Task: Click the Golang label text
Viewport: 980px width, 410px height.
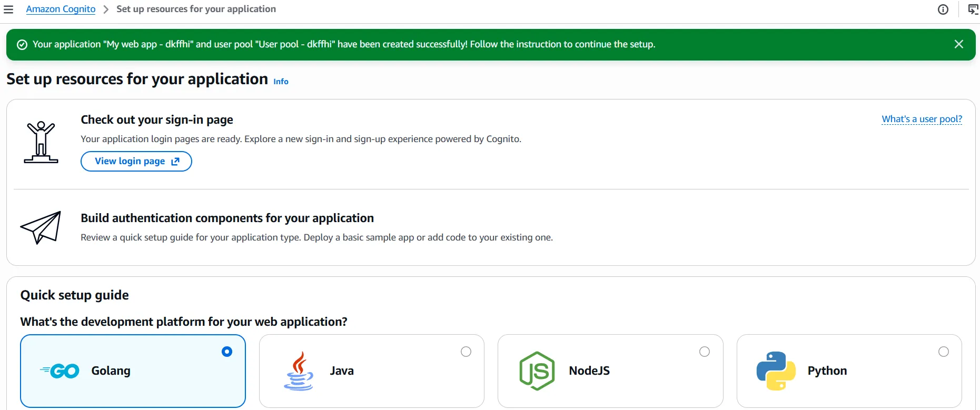Action: coord(111,371)
